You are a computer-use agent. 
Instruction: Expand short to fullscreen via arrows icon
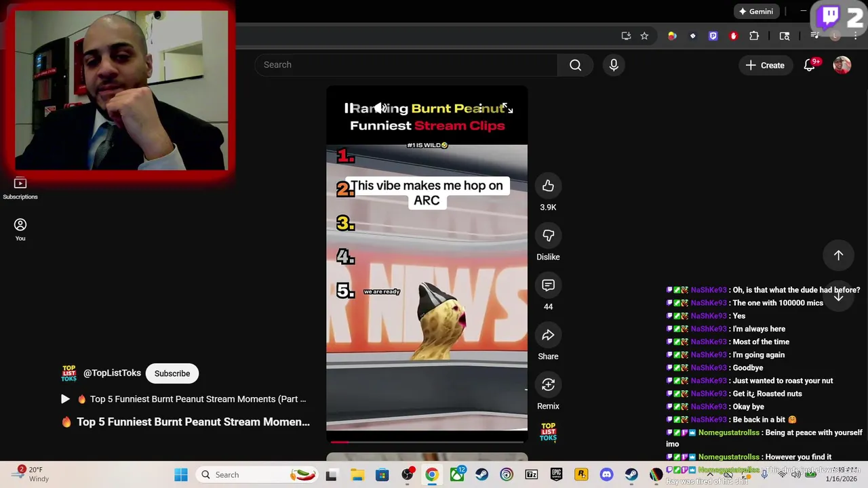pos(507,108)
